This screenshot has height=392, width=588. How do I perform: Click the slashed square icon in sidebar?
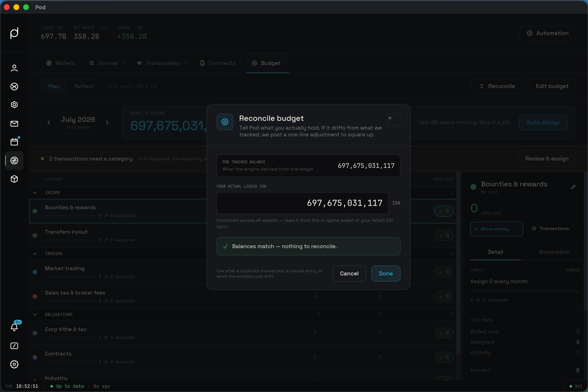14,346
